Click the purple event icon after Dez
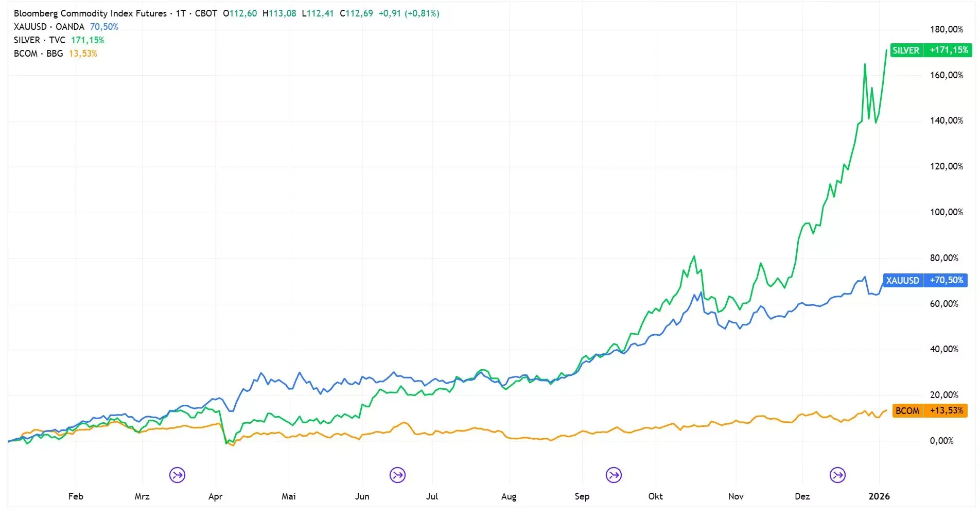Viewport: 980px width, 517px height. tap(837, 475)
